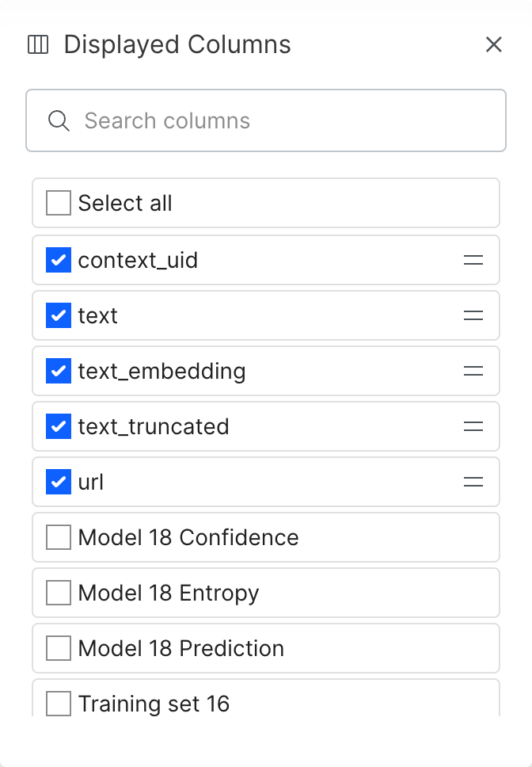Click the drag handle for text row
The height and width of the screenshot is (767, 532).
click(x=473, y=315)
